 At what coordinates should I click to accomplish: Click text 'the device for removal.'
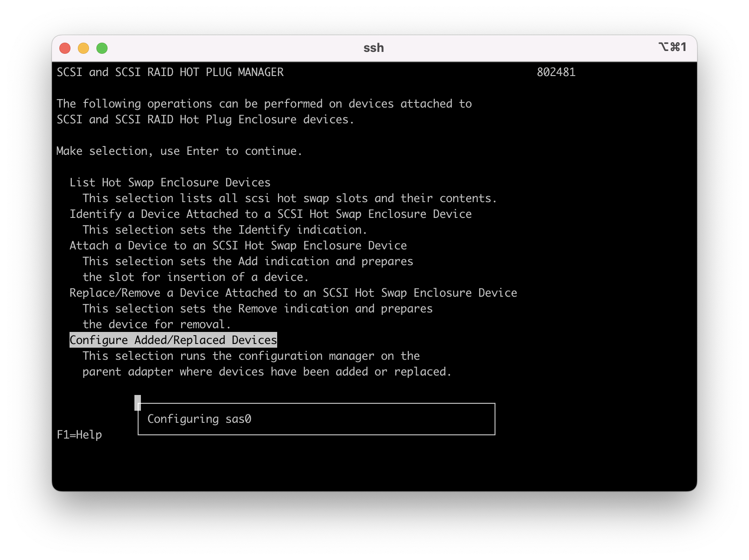pyautogui.click(x=157, y=325)
